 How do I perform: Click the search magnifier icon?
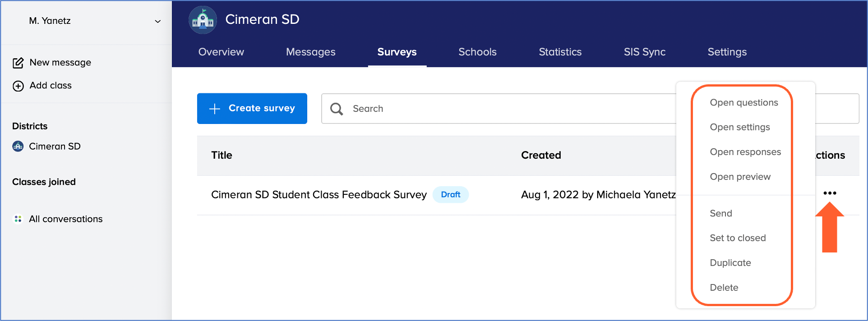(x=337, y=109)
